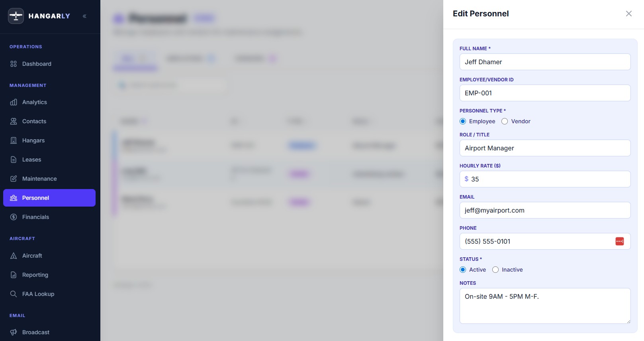Set status to Inactive
The width and height of the screenshot is (644, 341).
495,270
